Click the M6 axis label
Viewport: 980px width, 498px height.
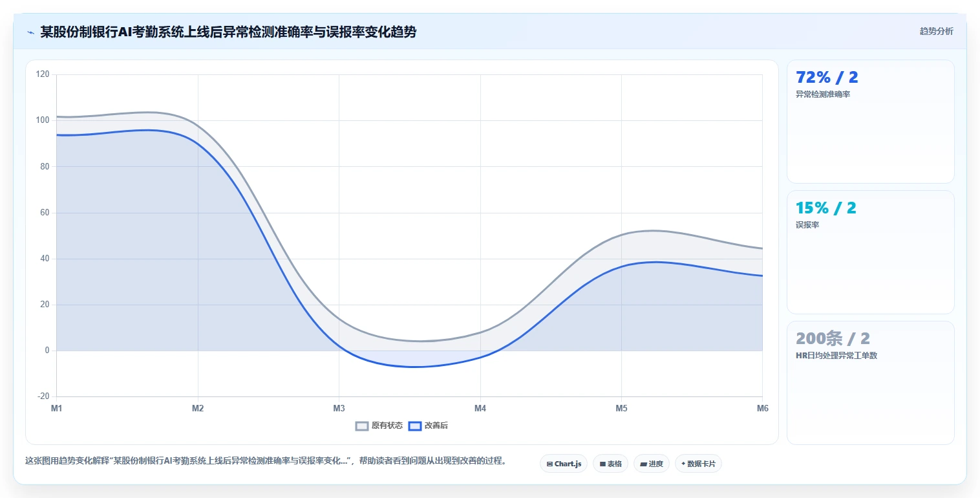coord(763,408)
